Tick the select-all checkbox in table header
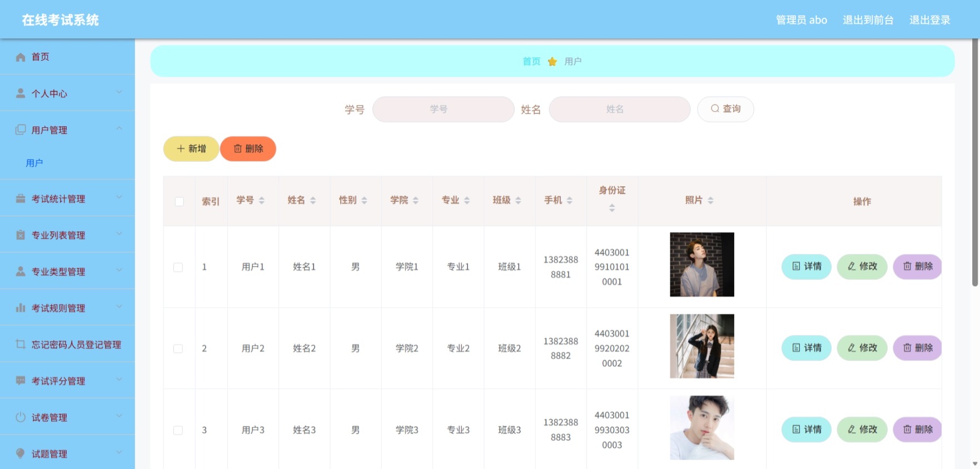This screenshot has width=980, height=469. (179, 202)
